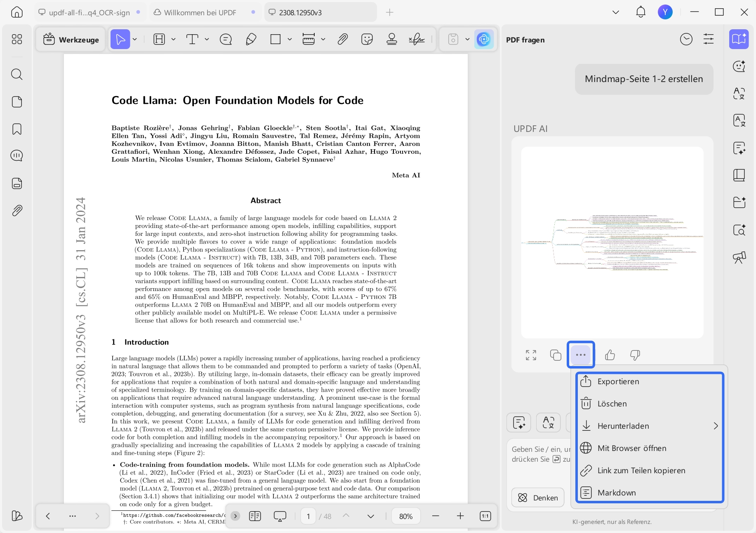The width and height of the screenshot is (756, 533).
Task: Insert a sticker
Action: [367, 40]
